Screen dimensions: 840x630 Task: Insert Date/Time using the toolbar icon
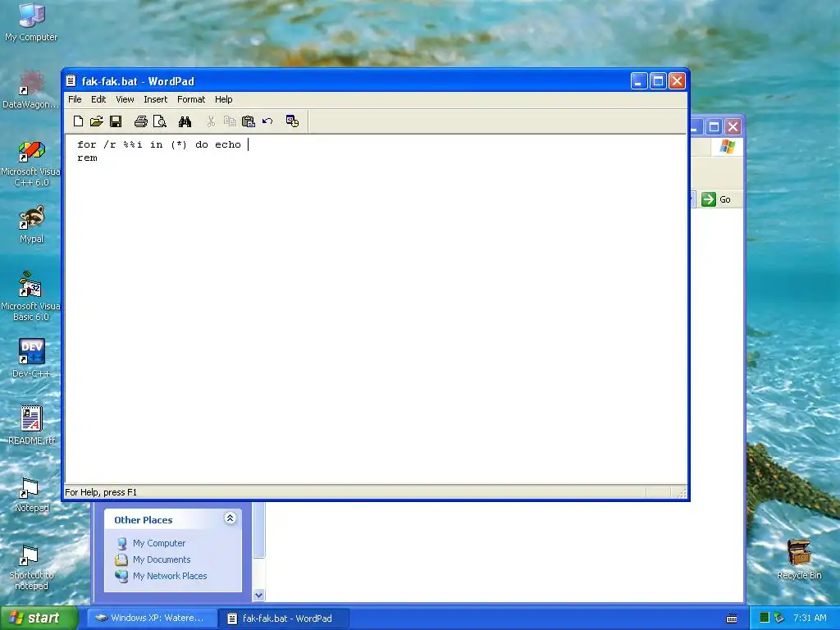293,121
